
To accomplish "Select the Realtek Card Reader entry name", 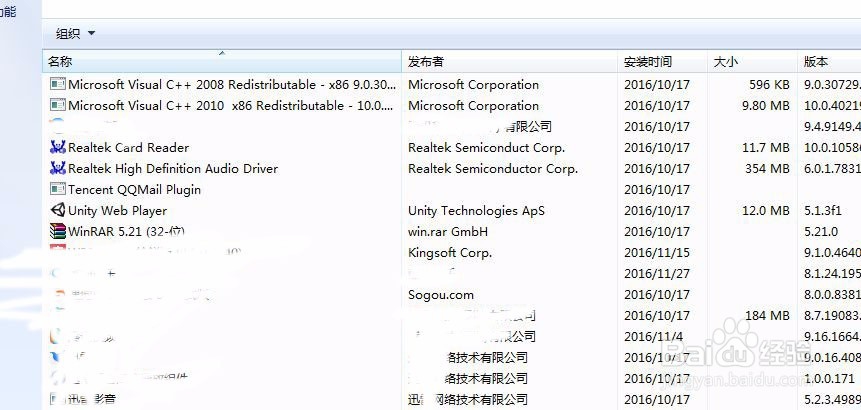I will [x=128, y=148].
